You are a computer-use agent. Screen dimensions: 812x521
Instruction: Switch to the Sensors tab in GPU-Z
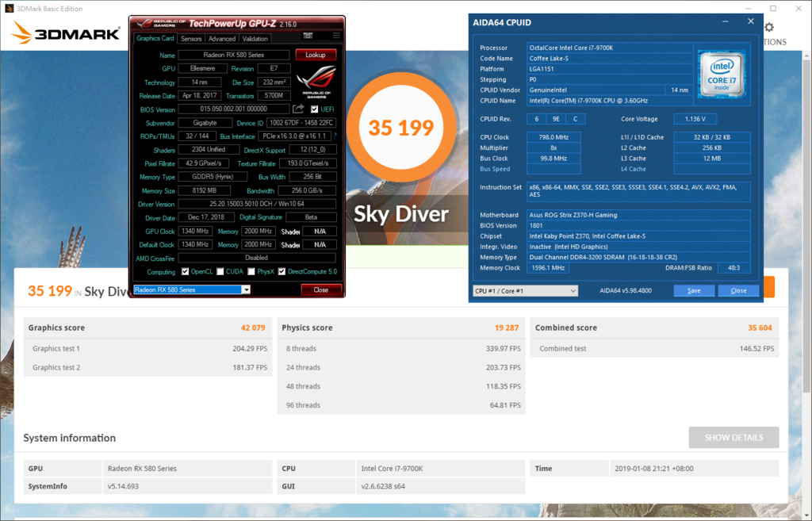tap(191, 39)
